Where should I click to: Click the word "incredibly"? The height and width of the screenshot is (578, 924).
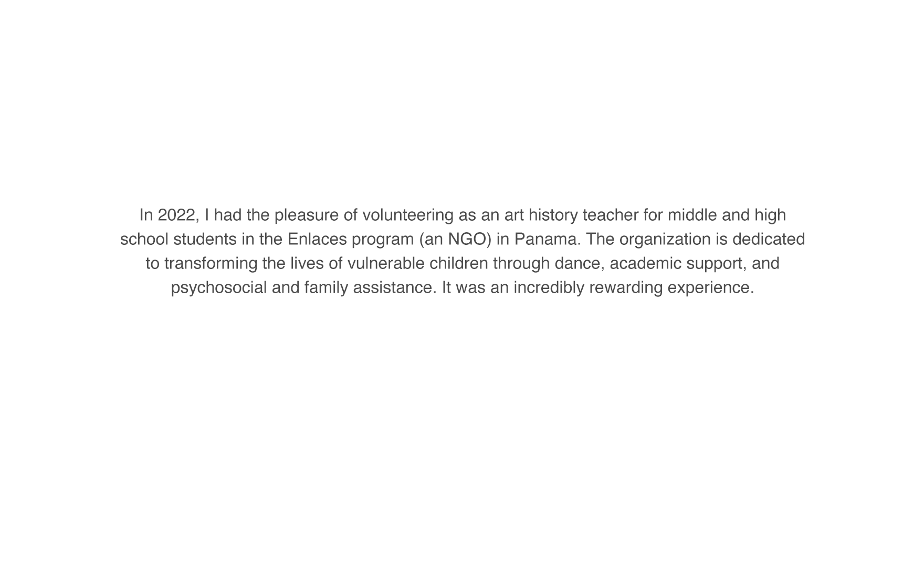tap(549, 287)
